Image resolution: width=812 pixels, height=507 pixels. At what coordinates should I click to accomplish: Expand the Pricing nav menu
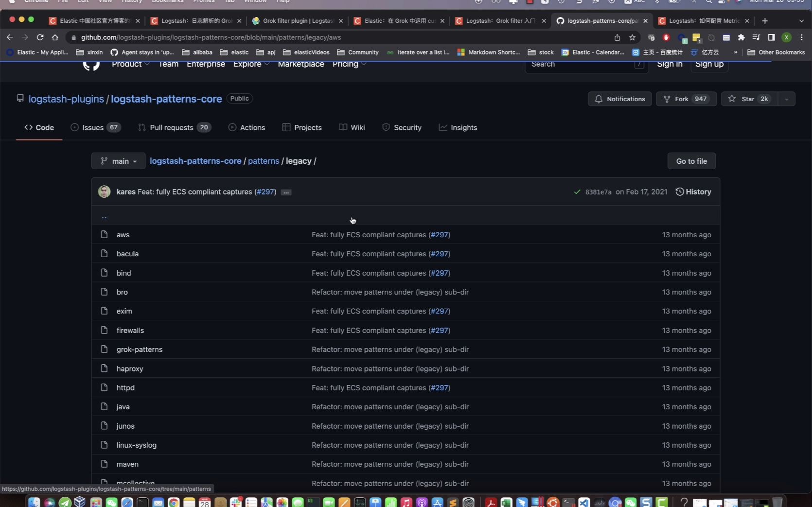pos(349,64)
